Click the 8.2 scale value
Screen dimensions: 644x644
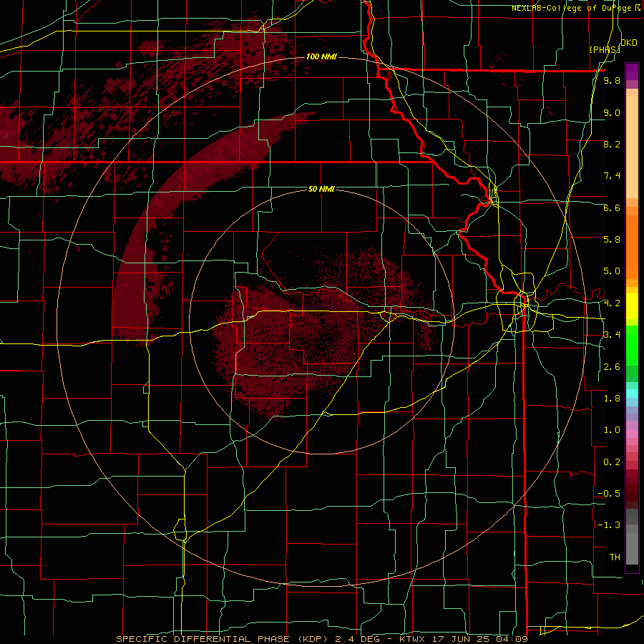(x=612, y=144)
